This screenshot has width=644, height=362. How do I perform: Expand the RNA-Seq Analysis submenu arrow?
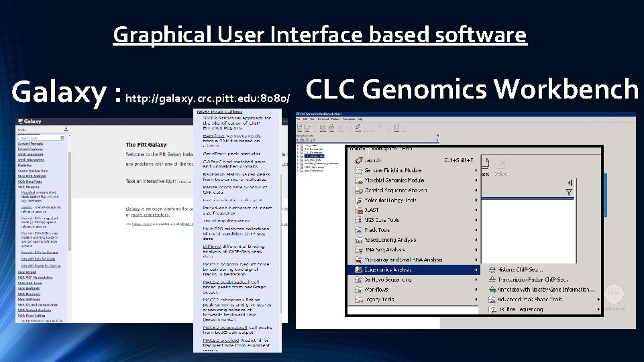point(476,249)
